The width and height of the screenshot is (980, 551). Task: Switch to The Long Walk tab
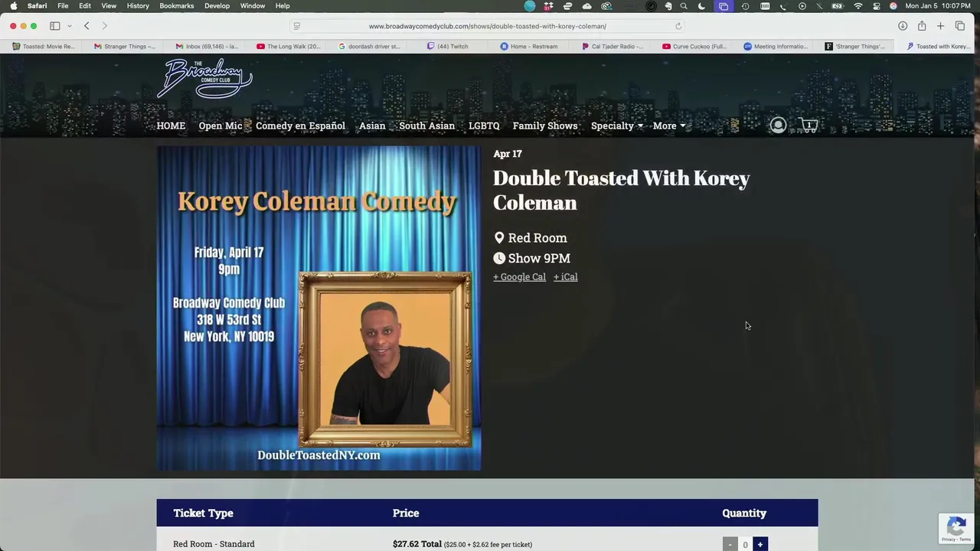pos(288,46)
